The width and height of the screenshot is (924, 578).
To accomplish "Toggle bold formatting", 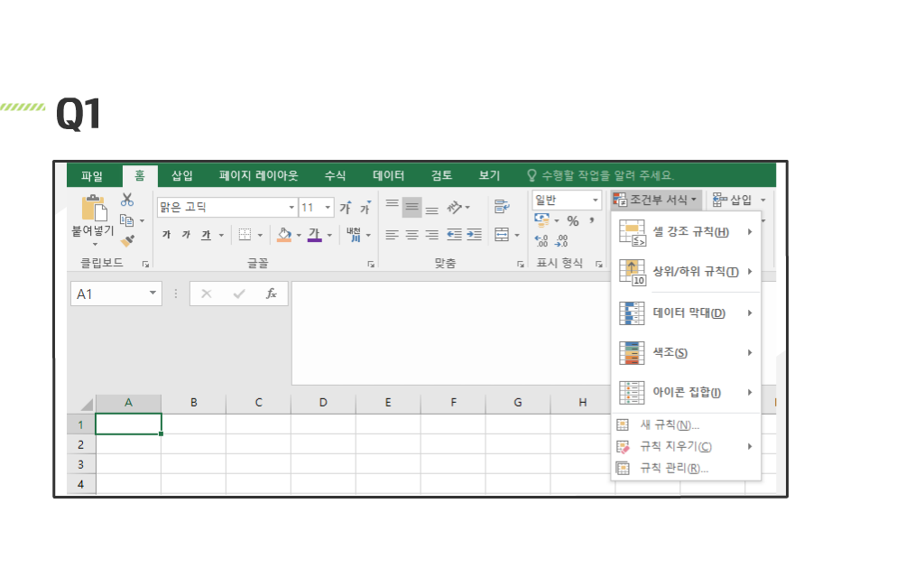I will click(166, 235).
